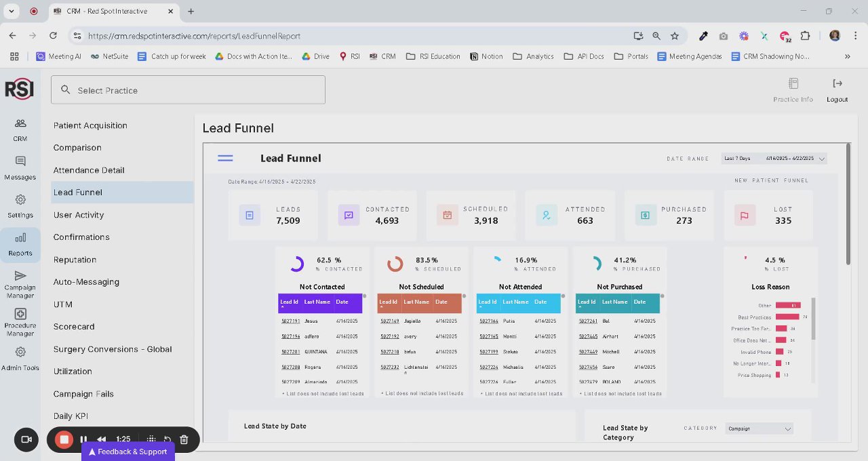The height and width of the screenshot is (461, 868).
Task: Open Feedback & Support
Action: 128,452
